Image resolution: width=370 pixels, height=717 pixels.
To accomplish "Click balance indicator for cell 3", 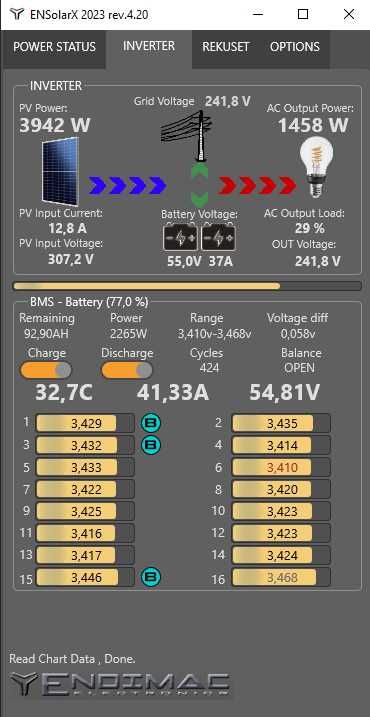I will tap(151, 445).
